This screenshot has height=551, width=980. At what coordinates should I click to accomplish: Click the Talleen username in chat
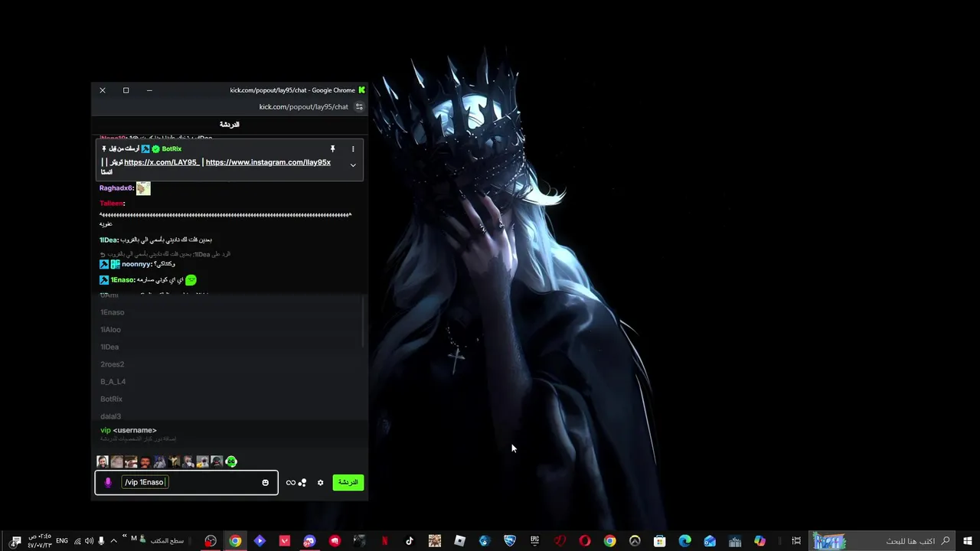111,204
